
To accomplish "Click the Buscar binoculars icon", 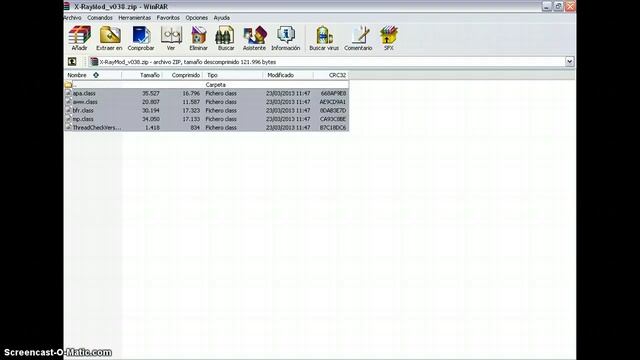I will [x=225, y=36].
